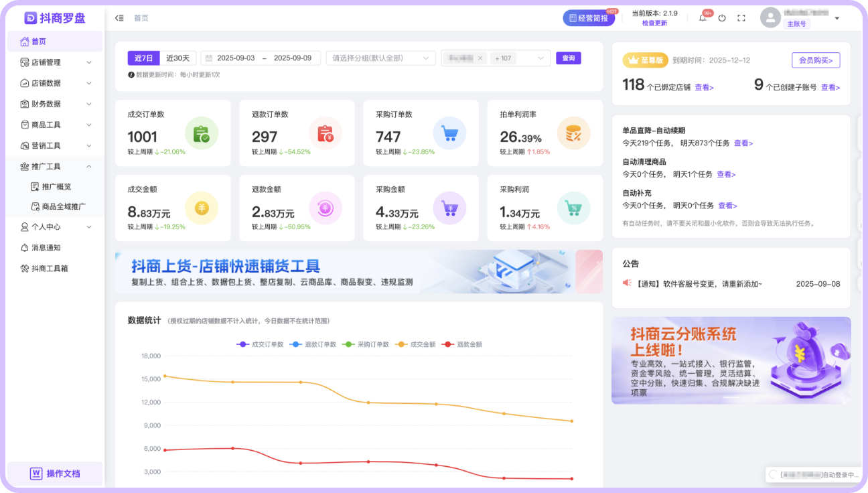Toggle fullscreen mode icon
Screen dimensions: 868x493
coord(741,18)
